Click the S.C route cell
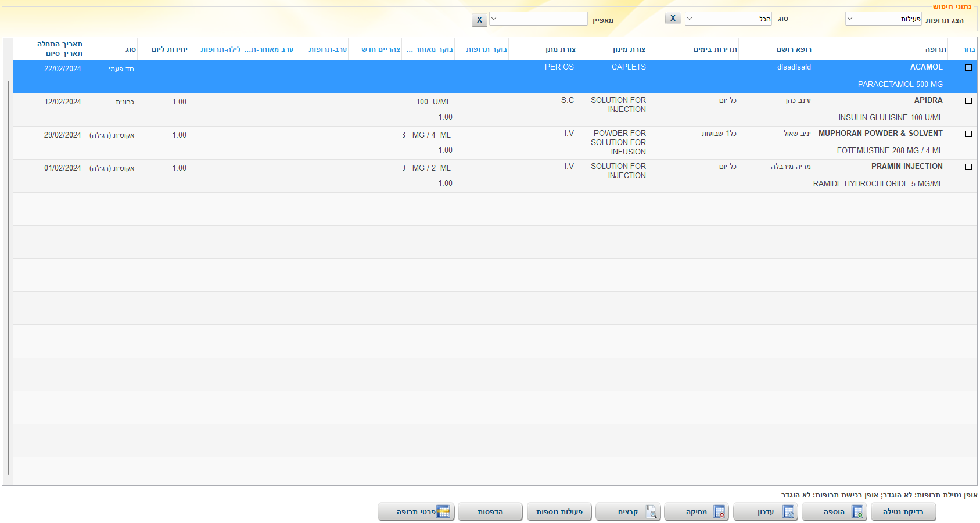980x523 pixels. pyautogui.click(x=568, y=100)
